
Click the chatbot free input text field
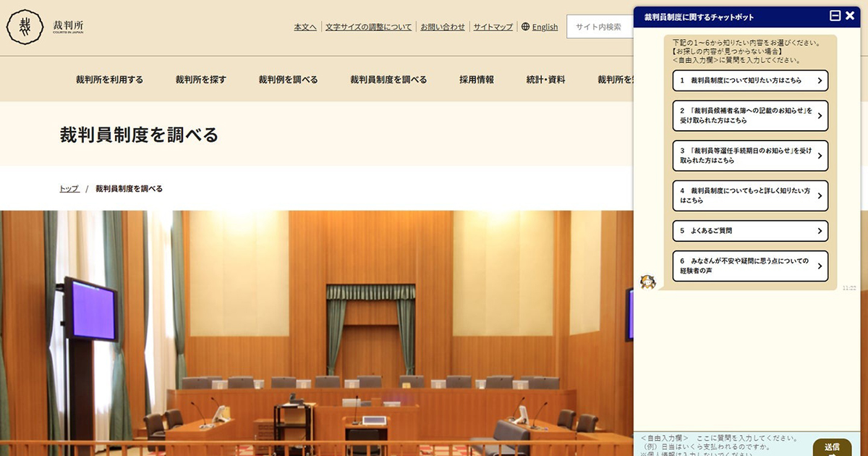(723, 444)
